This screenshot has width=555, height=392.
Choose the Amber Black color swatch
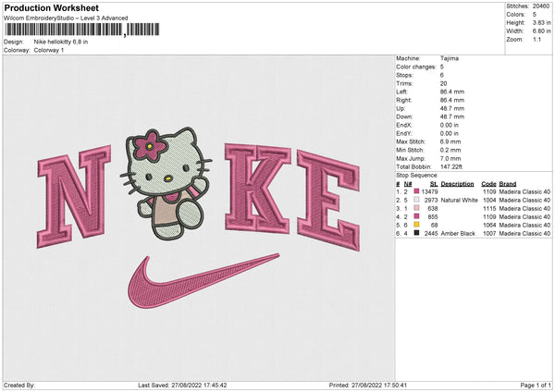tap(416, 233)
